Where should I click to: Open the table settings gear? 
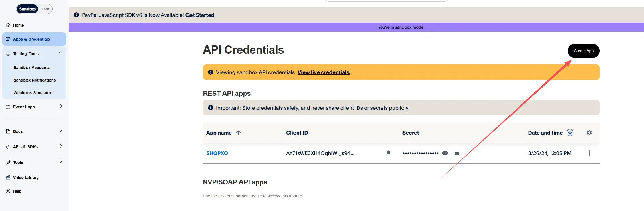589,133
